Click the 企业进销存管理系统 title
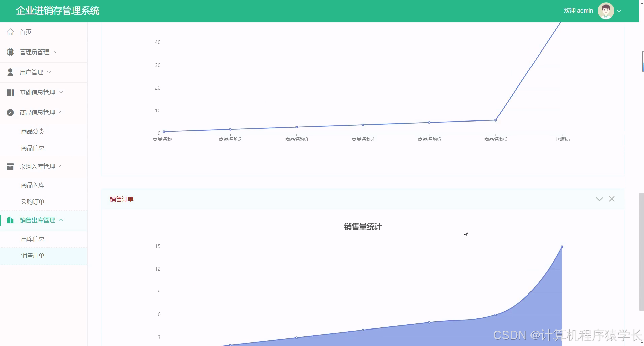Image resolution: width=644 pixels, height=346 pixels. 58,11
